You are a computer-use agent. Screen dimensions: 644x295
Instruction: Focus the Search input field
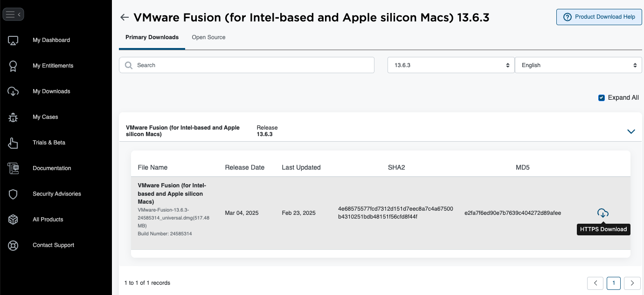click(x=247, y=65)
